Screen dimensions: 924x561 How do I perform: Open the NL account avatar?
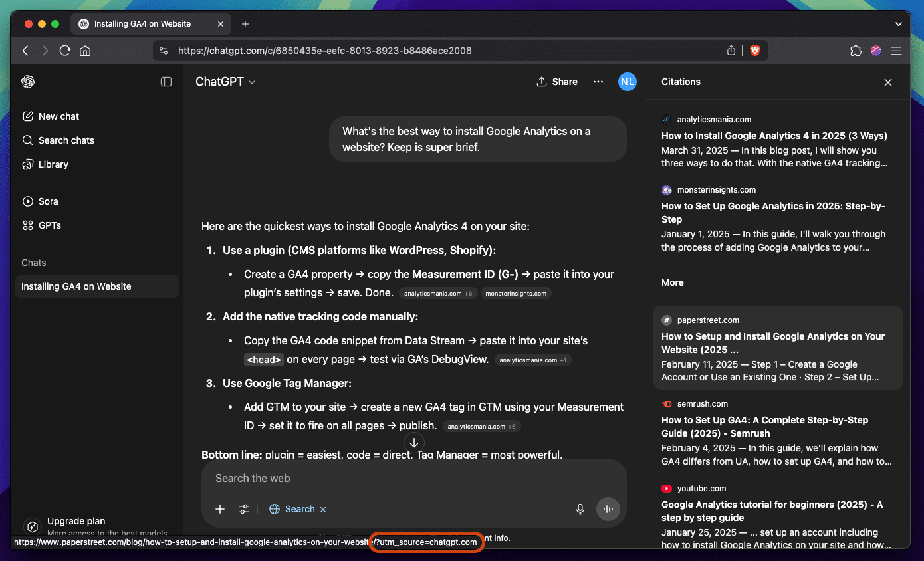pos(627,82)
